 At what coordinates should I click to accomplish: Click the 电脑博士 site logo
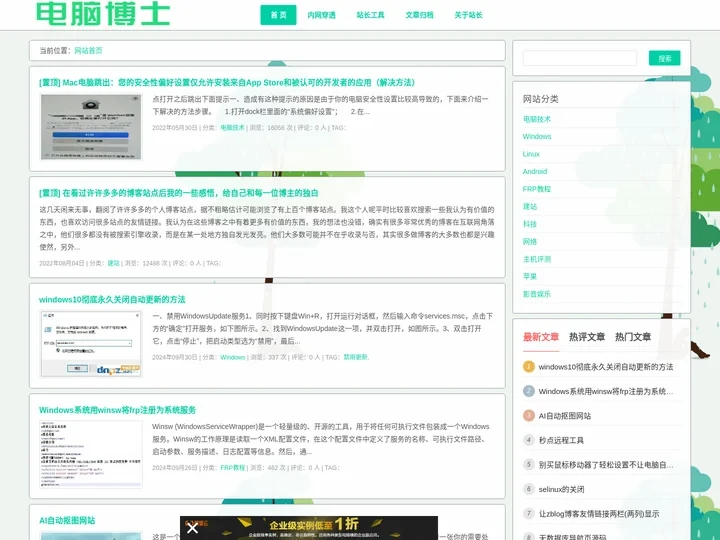click(x=103, y=13)
